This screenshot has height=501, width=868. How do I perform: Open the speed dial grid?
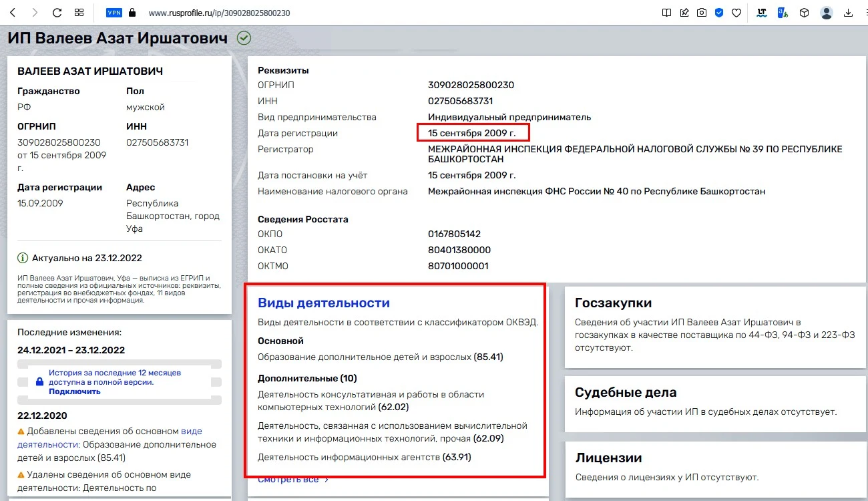pyautogui.click(x=79, y=13)
